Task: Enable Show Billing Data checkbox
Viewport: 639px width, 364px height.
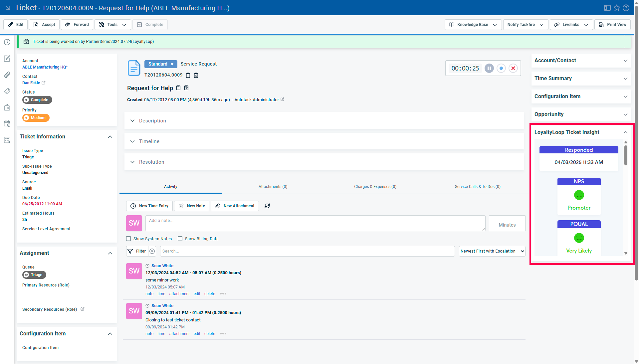Action: coord(180,239)
